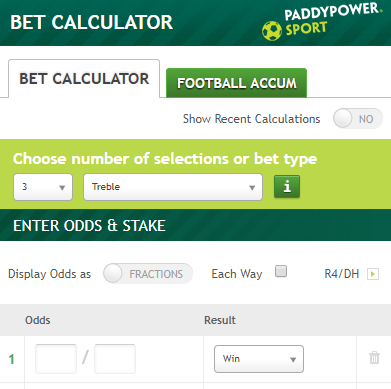Click the R4/DH green arrow icon
This screenshot has width=391, height=389.
click(x=373, y=274)
